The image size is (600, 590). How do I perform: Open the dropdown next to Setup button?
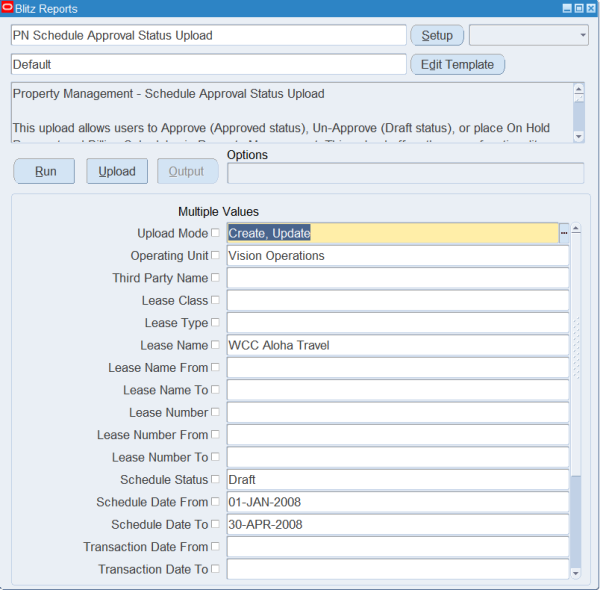(529, 35)
